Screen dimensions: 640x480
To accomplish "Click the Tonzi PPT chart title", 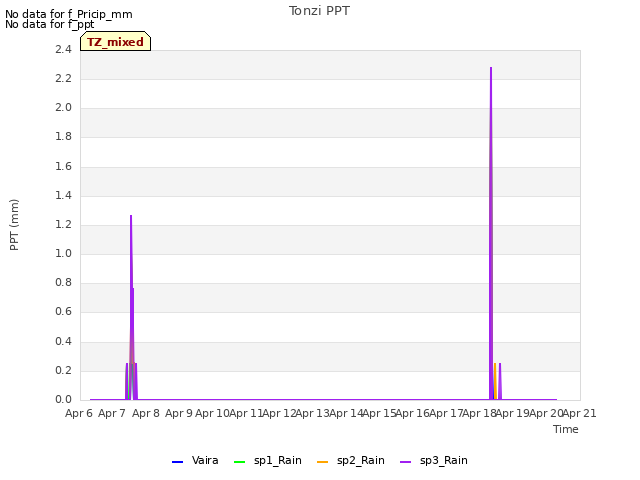I will tap(319, 11).
